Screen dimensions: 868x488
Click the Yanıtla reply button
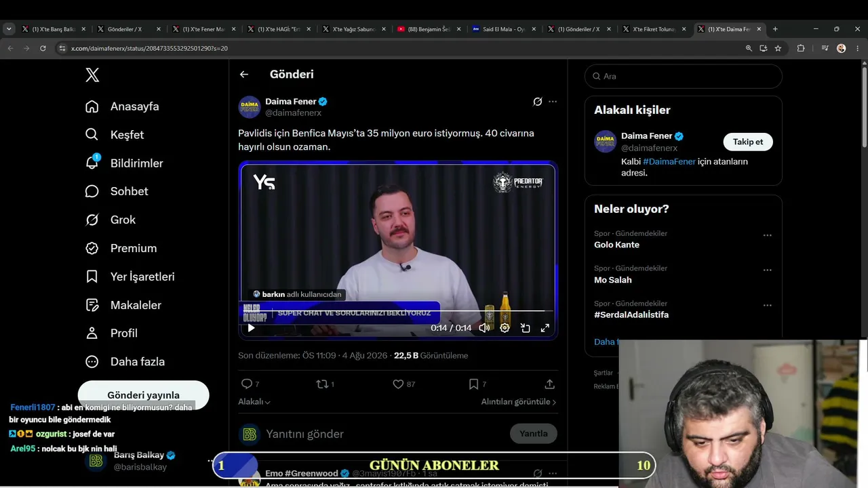[534, 434]
